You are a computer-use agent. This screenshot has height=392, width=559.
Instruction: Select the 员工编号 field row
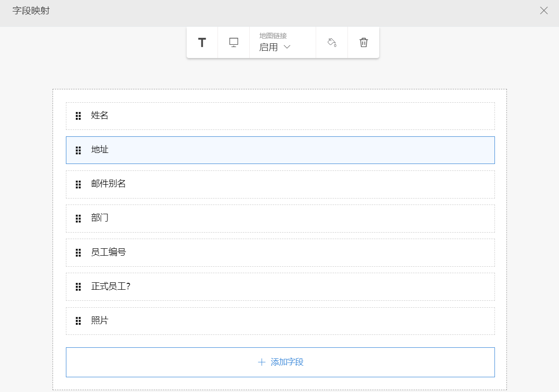(280, 252)
